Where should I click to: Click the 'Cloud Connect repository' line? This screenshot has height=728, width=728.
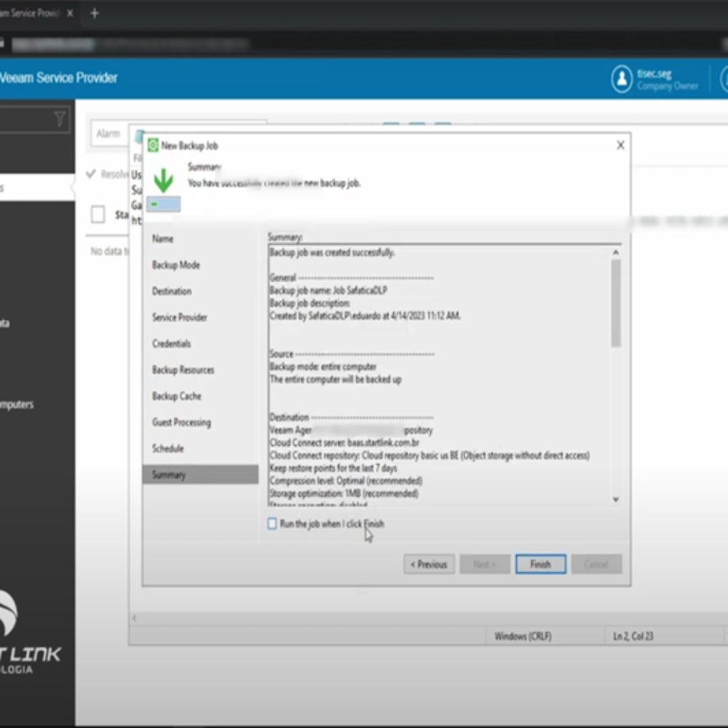coord(430,456)
